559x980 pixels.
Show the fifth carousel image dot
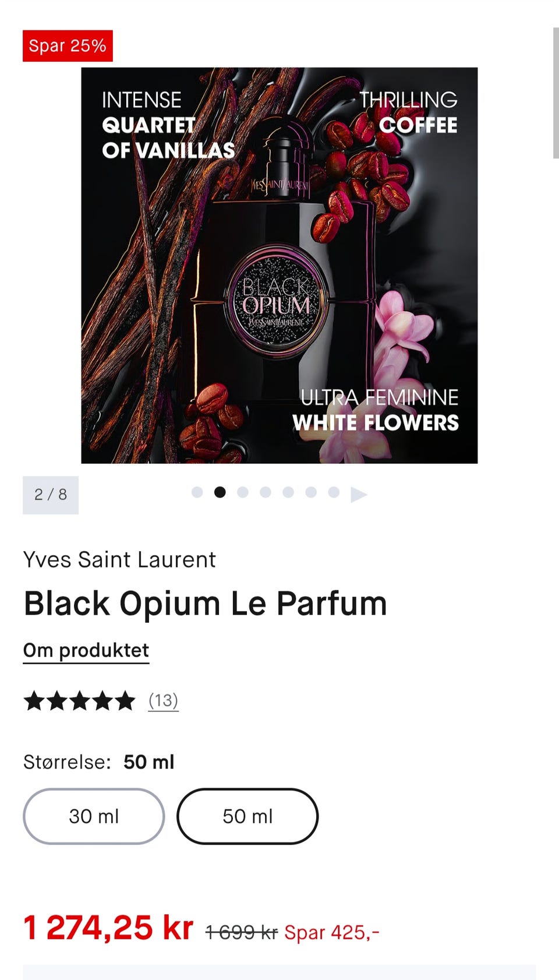pyautogui.click(x=288, y=492)
